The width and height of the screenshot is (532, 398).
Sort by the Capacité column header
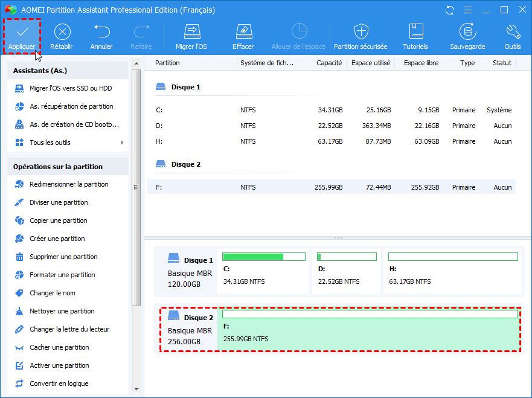pos(329,63)
